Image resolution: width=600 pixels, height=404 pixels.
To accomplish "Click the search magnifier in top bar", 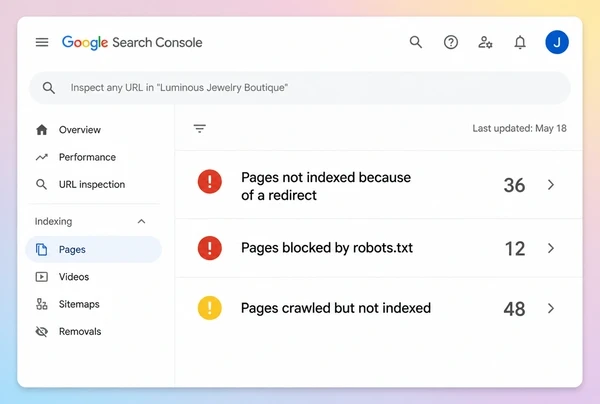I will coord(416,42).
